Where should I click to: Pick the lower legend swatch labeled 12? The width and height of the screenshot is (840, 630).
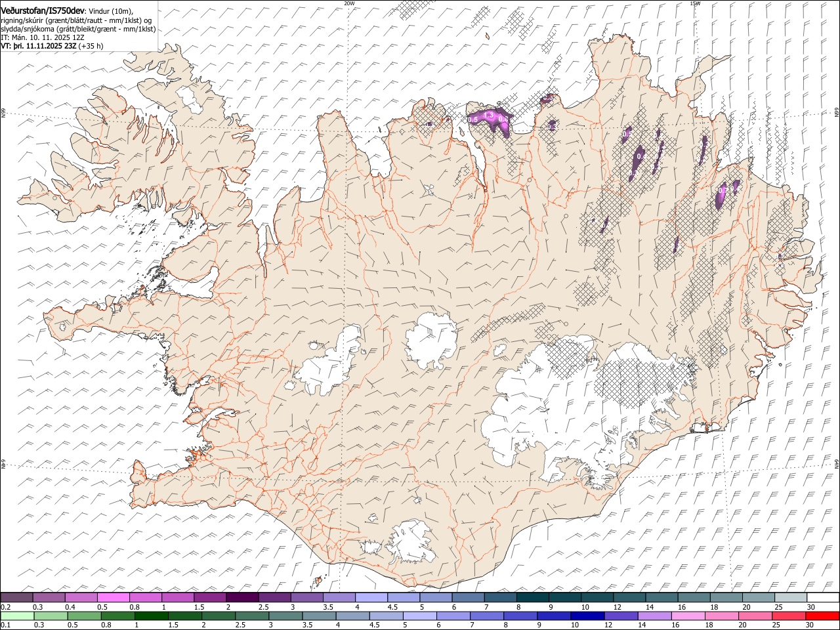[620, 616]
